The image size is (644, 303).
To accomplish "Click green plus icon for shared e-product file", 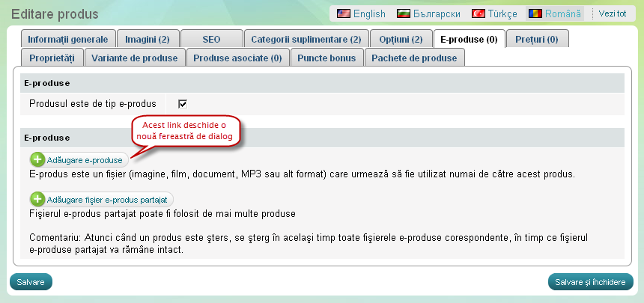I will (x=37, y=199).
